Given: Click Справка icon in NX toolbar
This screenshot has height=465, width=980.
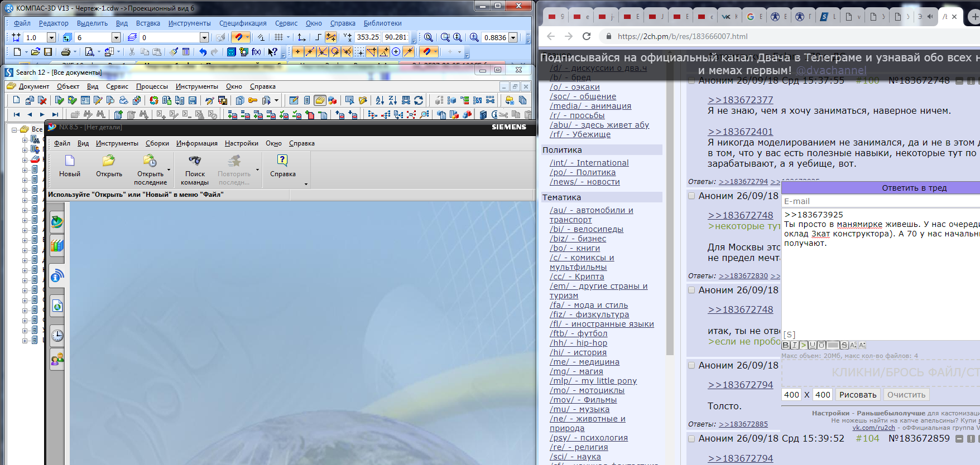Looking at the screenshot, I should [x=283, y=167].
